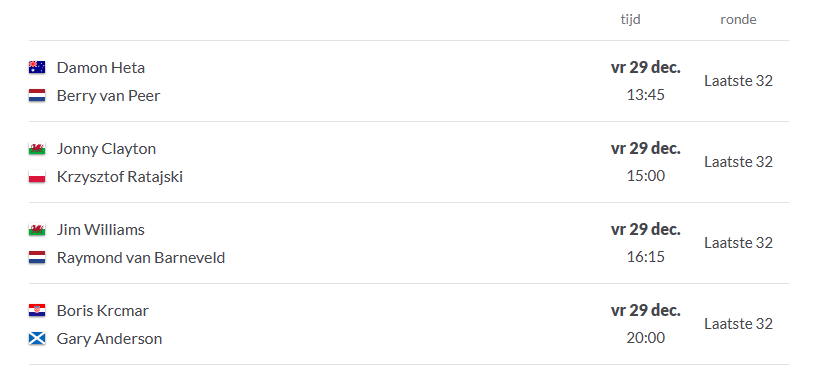The height and width of the screenshot is (388, 813).
Task: Click the 'tijd' column header
Action: (630, 20)
